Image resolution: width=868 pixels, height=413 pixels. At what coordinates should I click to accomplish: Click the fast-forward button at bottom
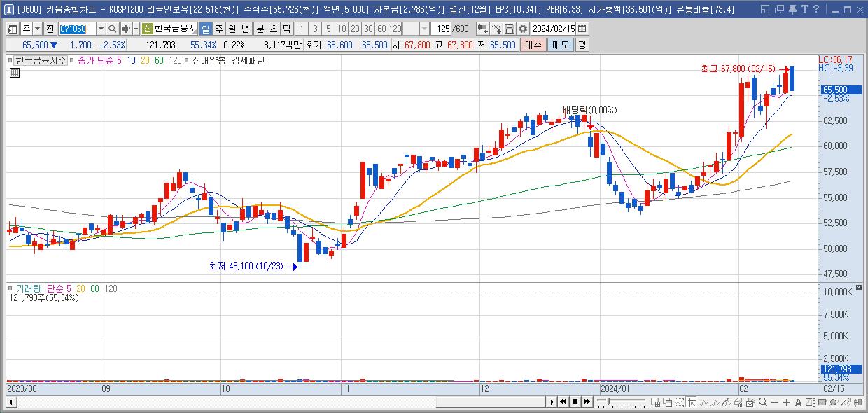coord(587,402)
